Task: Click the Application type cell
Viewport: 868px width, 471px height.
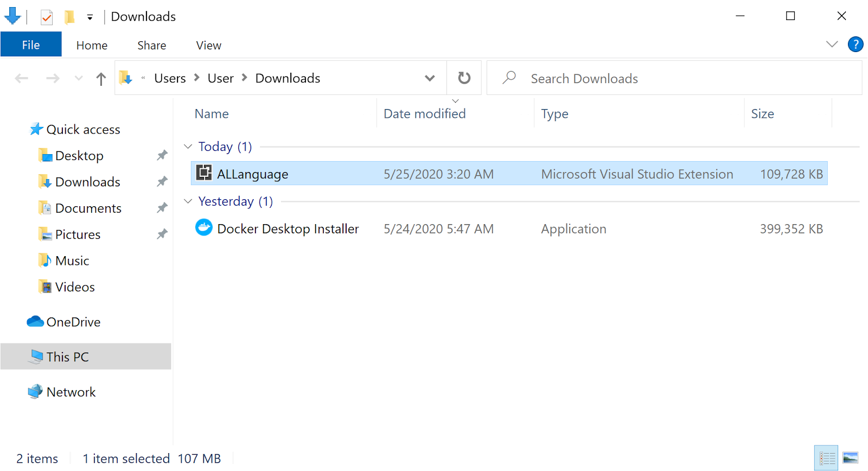Action: click(573, 229)
